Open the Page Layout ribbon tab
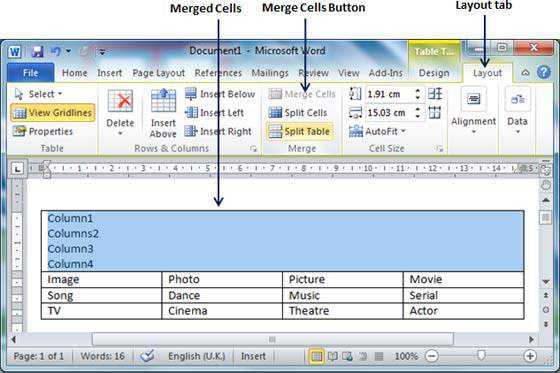This screenshot has width=560, height=373. [x=159, y=73]
